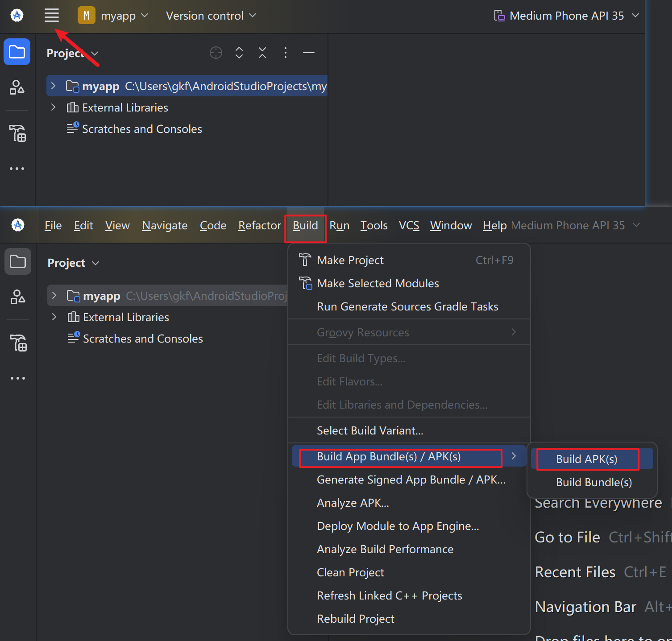The width and height of the screenshot is (672, 641).
Task: Open the Refactor menu
Action: pyautogui.click(x=260, y=225)
